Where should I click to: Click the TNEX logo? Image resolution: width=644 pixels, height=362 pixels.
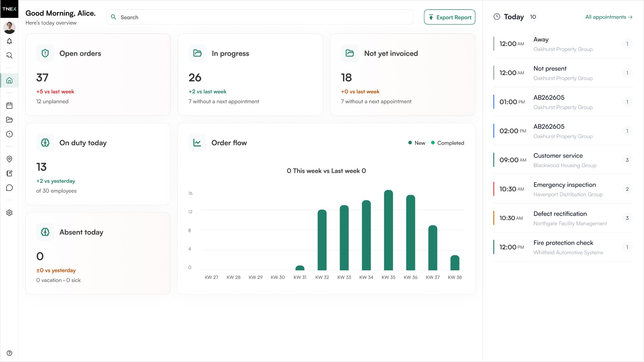pyautogui.click(x=9, y=9)
